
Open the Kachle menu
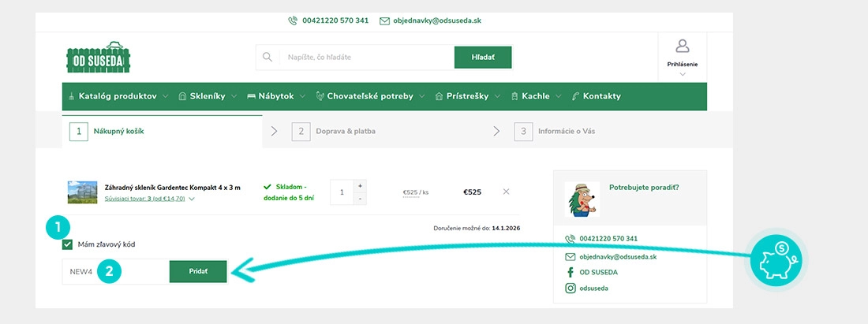pos(536,96)
